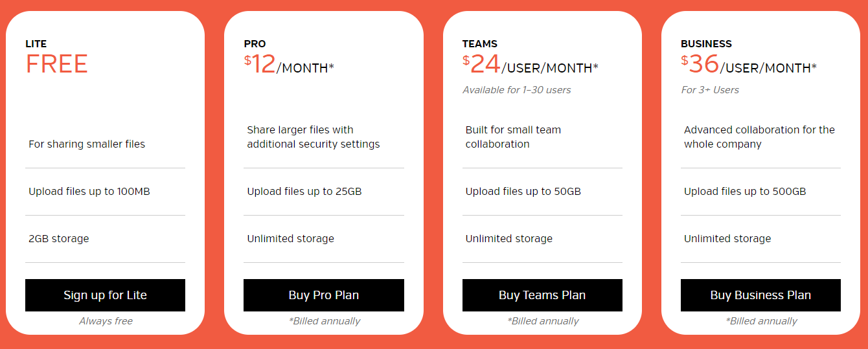Click 'Upload files up to 500GB' text
This screenshot has width=868, height=349.
pyautogui.click(x=745, y=192)
